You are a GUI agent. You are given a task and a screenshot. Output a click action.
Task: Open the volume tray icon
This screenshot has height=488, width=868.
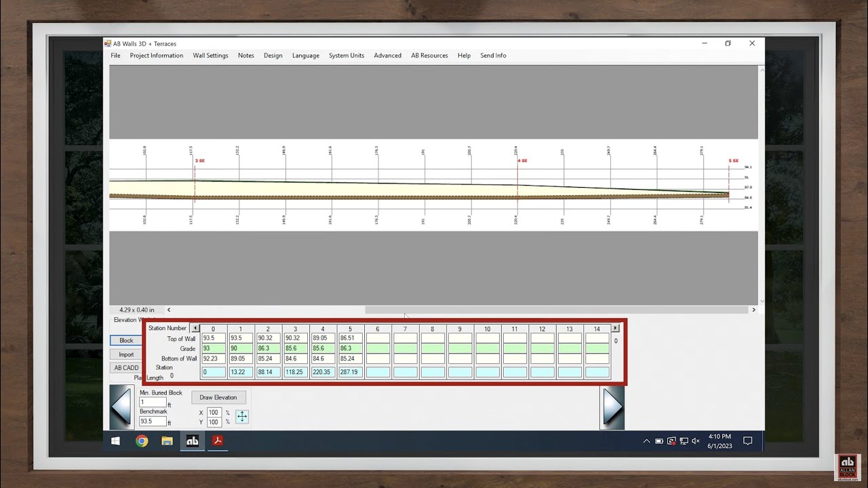tap(696, 441)
